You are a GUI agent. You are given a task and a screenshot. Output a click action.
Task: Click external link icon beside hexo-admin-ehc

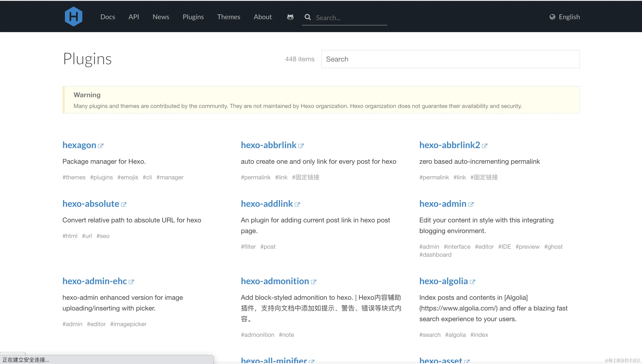point(131,282)
